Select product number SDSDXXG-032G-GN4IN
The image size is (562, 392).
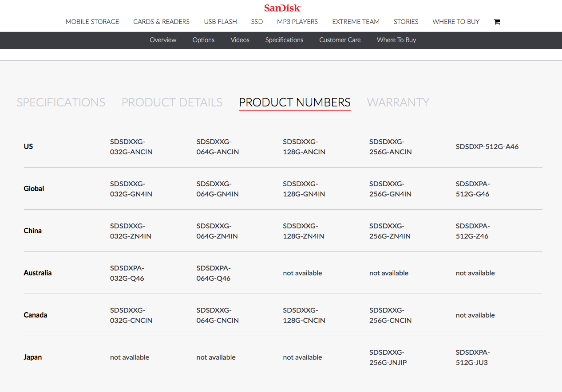pos(131,189)
